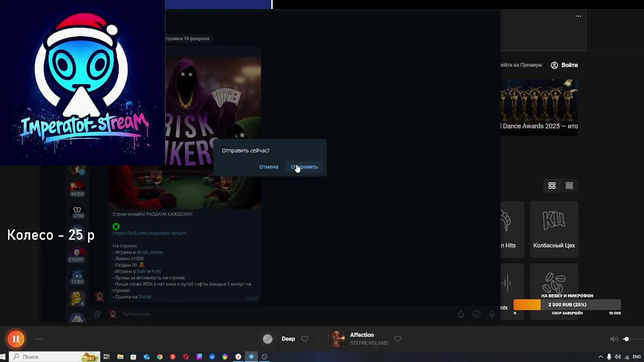Pause the currently playing track
644x362 pixels.
pyautogui.click(x=16, y=339)
